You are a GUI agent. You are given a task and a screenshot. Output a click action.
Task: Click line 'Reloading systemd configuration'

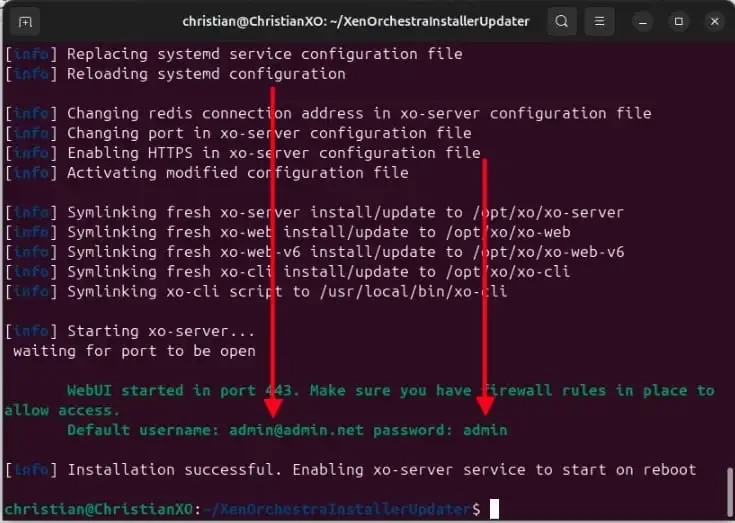coord(175,74)
